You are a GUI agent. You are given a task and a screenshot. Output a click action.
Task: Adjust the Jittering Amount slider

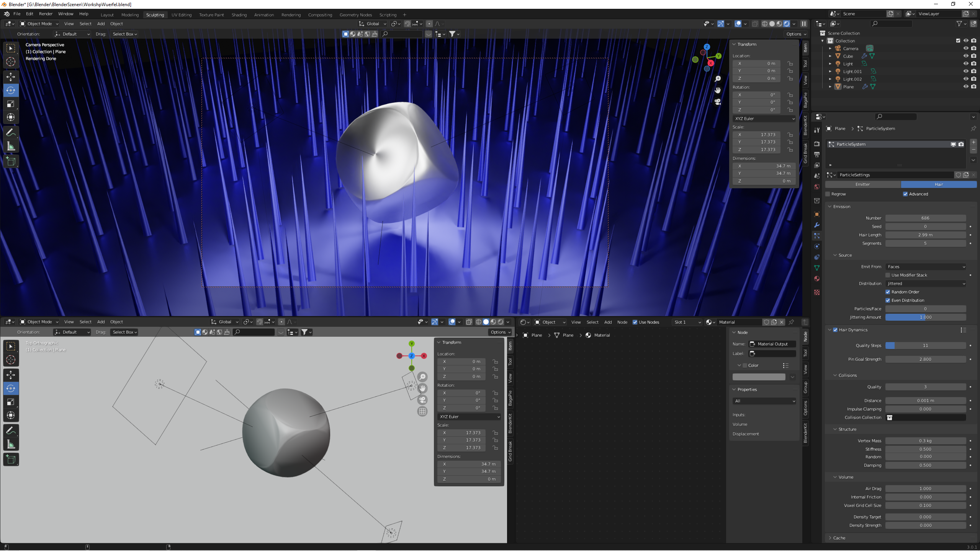click(x=925, y=317)
